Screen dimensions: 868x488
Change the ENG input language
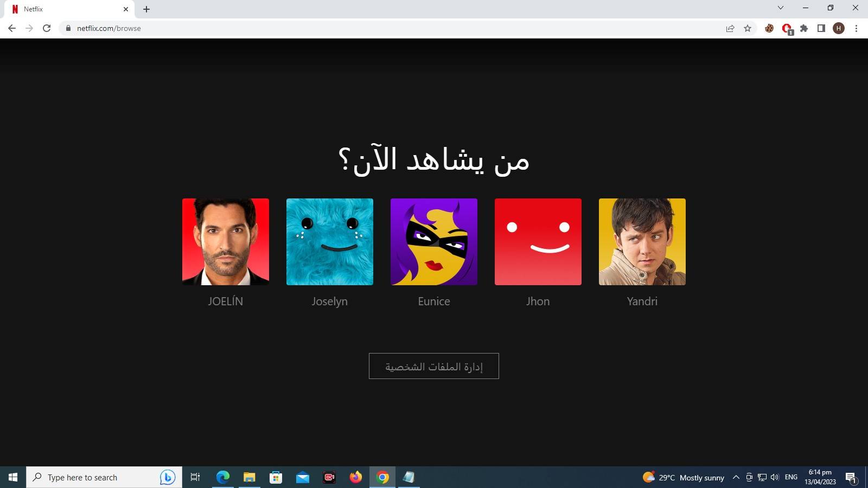click(x=791, y=477)
